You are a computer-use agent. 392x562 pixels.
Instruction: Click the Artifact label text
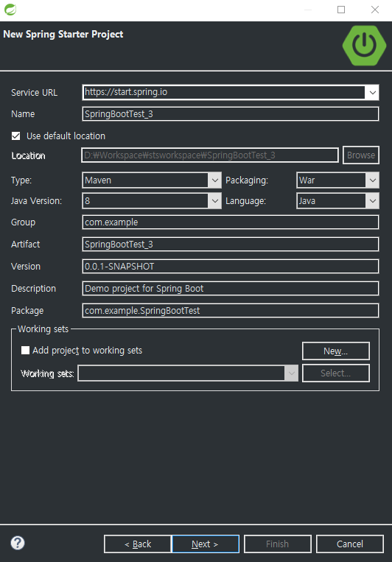[26, 245]
